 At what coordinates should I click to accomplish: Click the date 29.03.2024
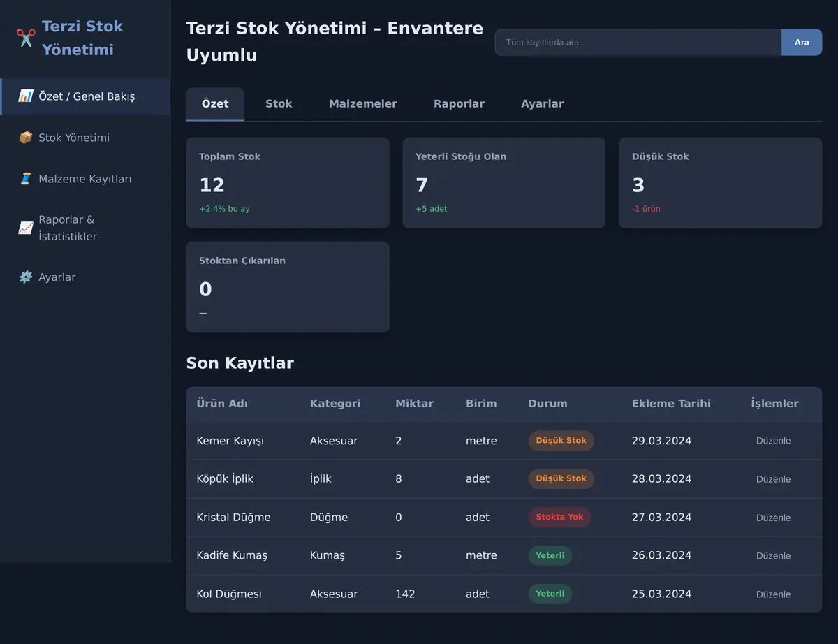[x=661, y=441]
